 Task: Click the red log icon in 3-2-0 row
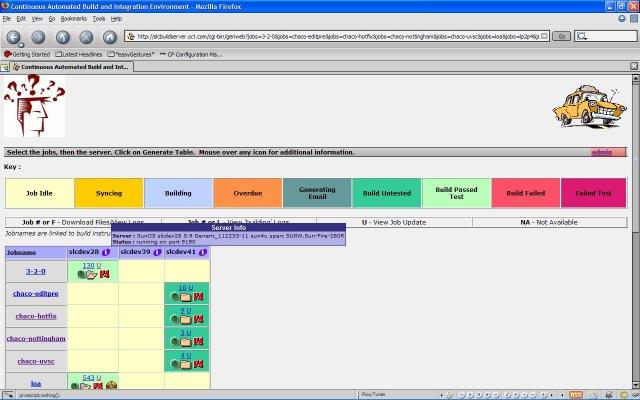(103, 275)
